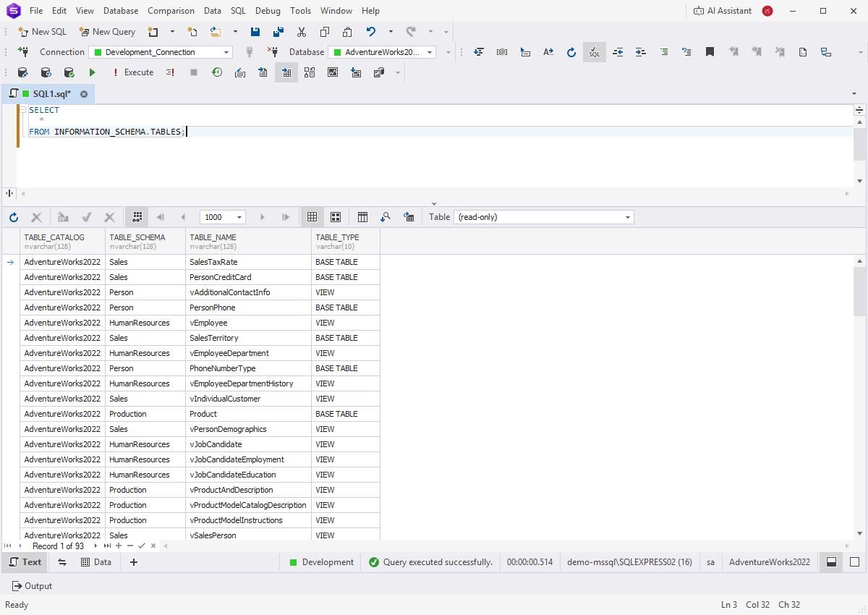Open the Debug menu
868x615 pixels.
pyautogui.click(x=268, y=11)
